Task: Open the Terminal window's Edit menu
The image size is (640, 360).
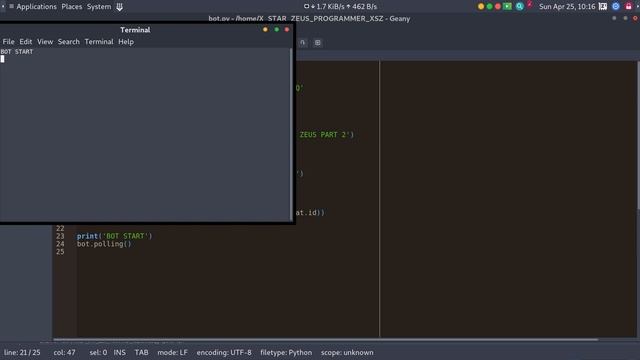Action: click(x=25, y=42)
